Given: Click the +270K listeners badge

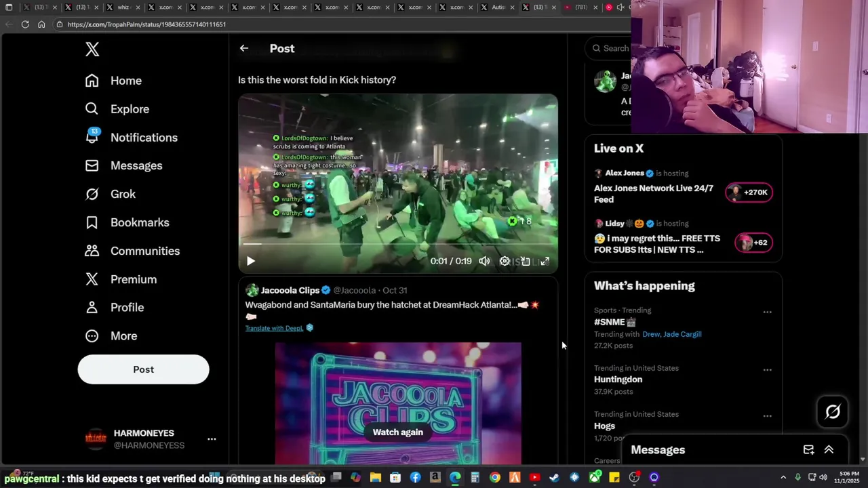Looking at the screenshot, I should pos(749,192).
